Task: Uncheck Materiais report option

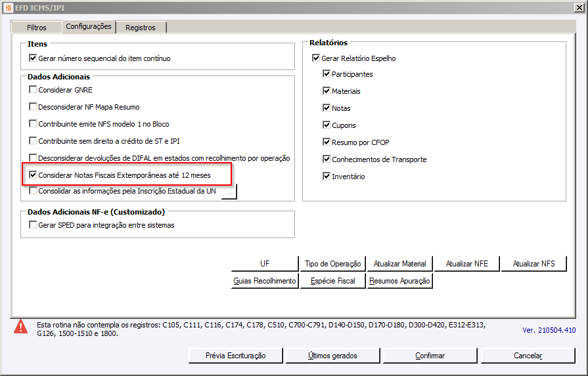Action: point(327,91)
